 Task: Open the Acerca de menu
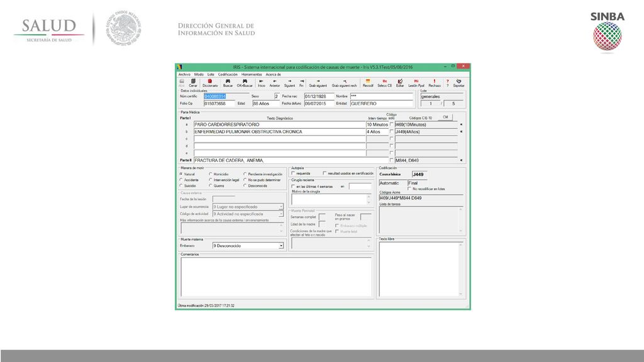point(273,75)
